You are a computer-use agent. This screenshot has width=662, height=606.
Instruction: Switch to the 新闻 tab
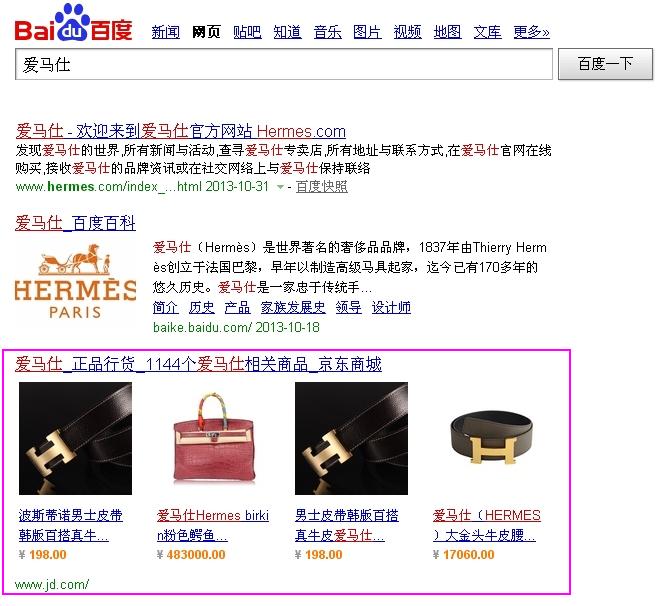coord(166,32)
